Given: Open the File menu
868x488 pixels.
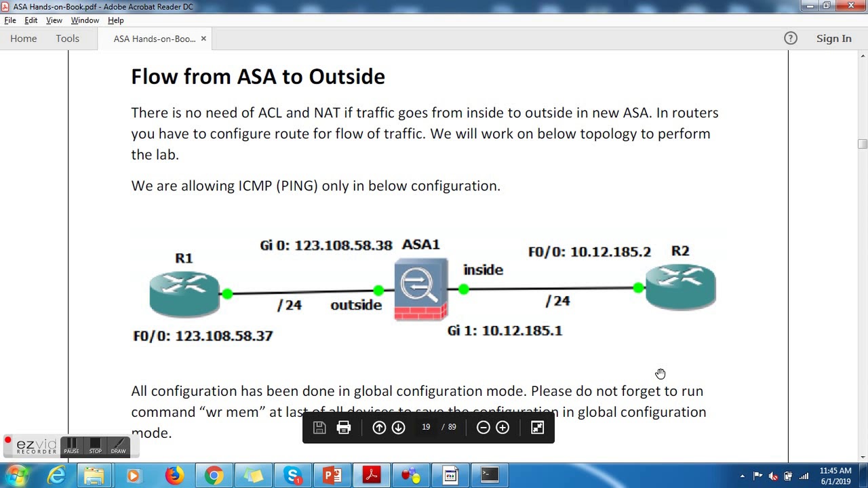Looking at the screenshot, I should [10, 20].
